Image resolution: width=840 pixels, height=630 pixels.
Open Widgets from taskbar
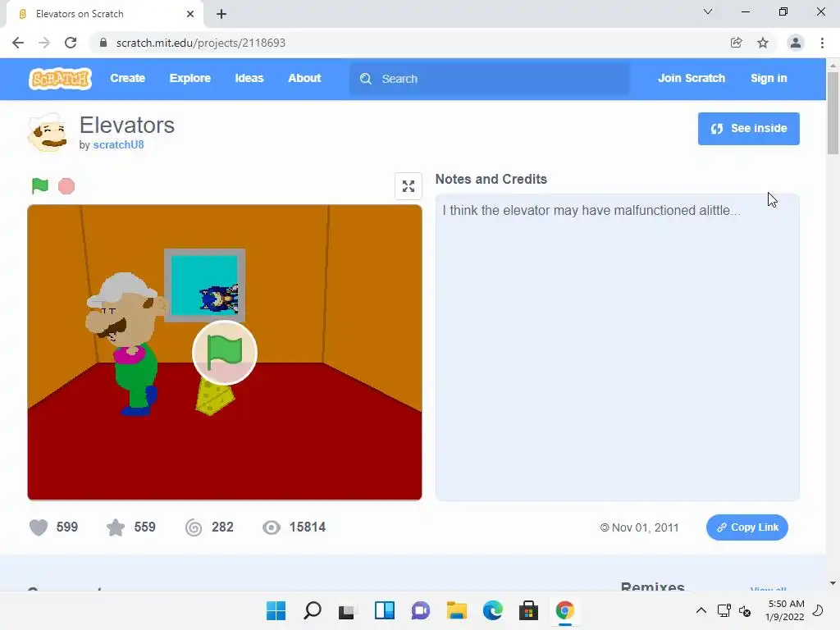tap(385, 610)
